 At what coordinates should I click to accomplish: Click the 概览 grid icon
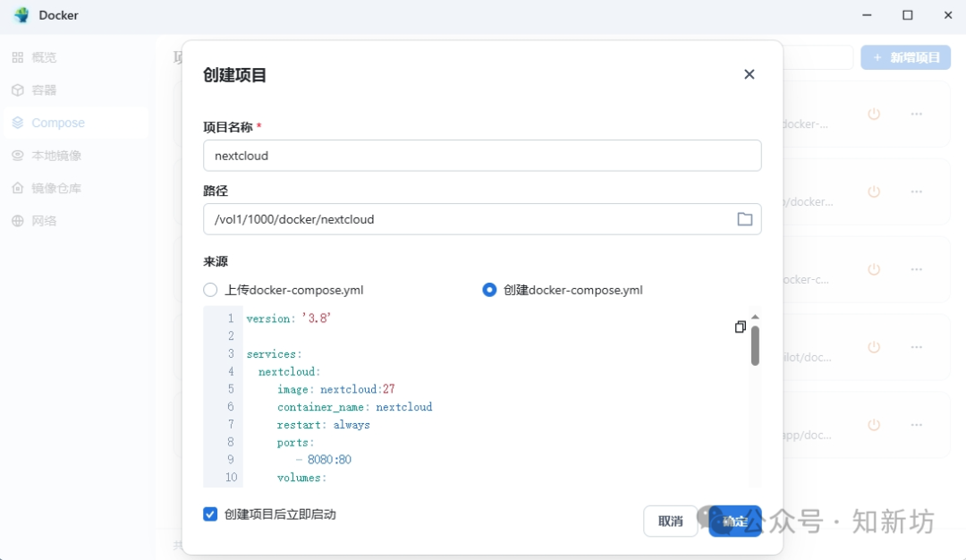coord(18,57)
